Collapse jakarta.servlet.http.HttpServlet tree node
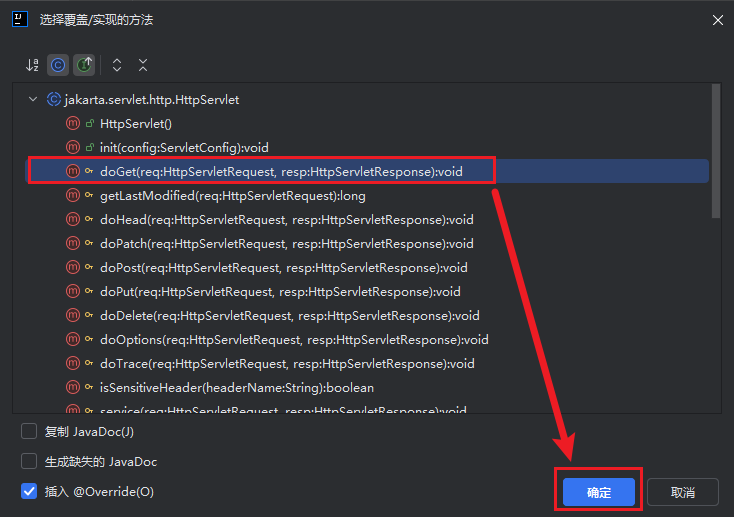Screen dimensions: 734x517 pos(33,99)
